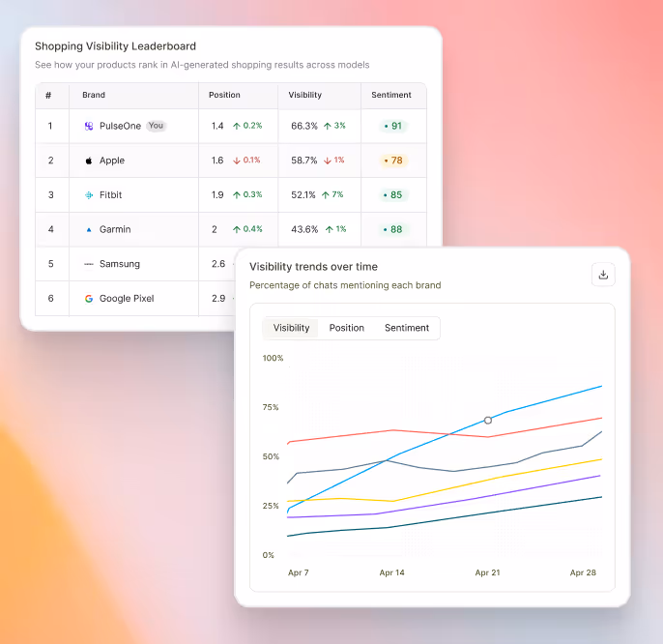Sort by the Brand column header

[94, 95]
